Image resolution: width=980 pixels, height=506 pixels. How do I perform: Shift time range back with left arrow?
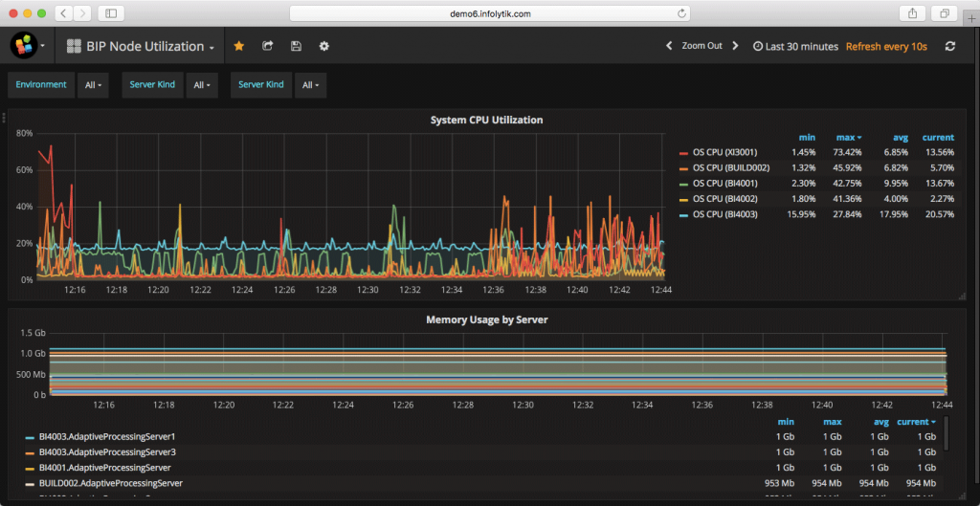670,46
